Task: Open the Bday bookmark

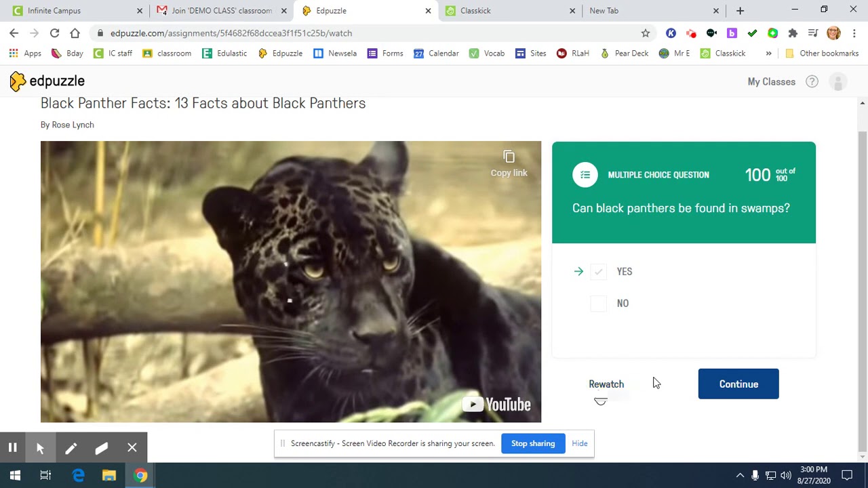Action: tap(67, 53)
